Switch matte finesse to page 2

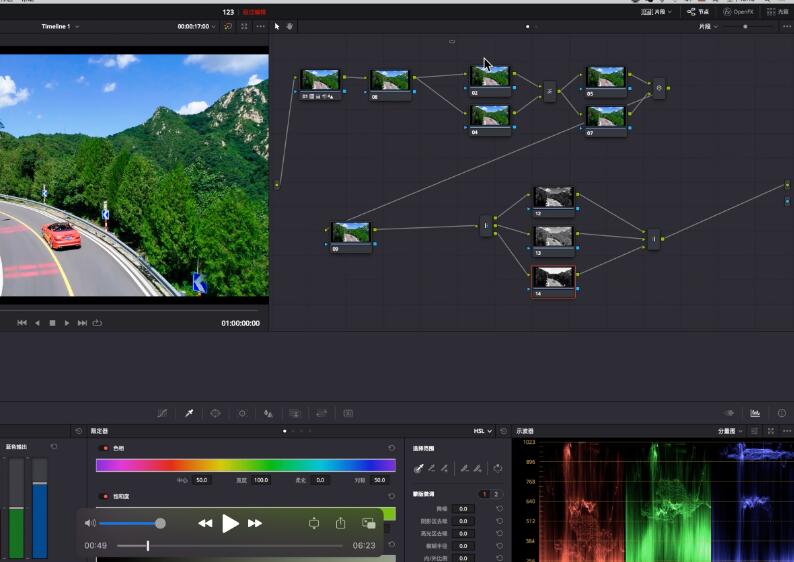tap(496, 494)
